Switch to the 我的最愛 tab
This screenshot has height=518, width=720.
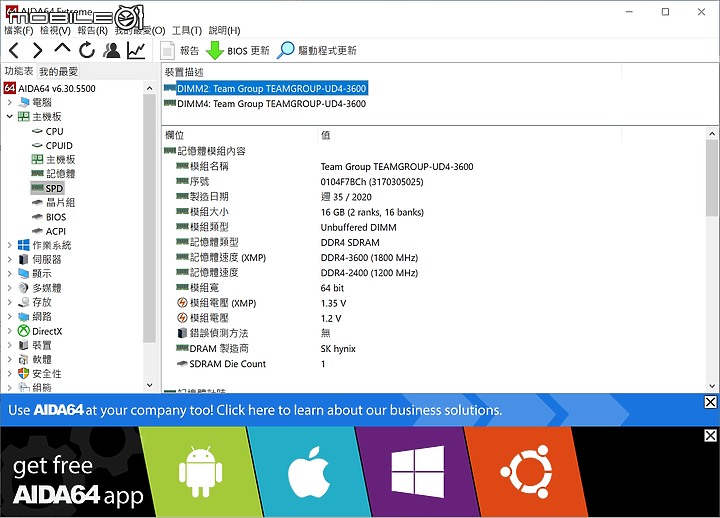click(58, 72)
